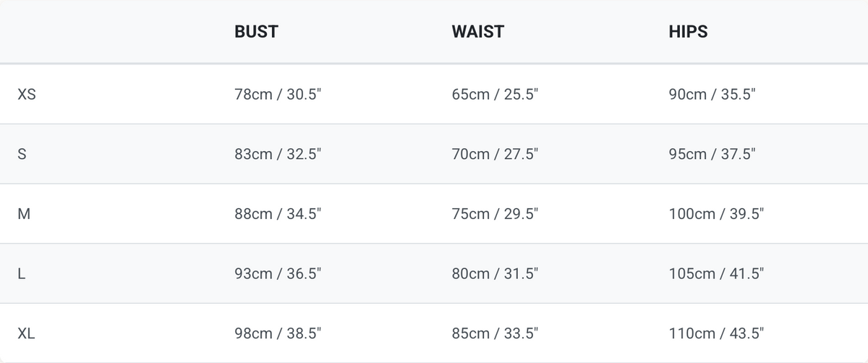
Task: Click the L bust value 93cm / 36.5"
Action: click(x=278, y=274)
